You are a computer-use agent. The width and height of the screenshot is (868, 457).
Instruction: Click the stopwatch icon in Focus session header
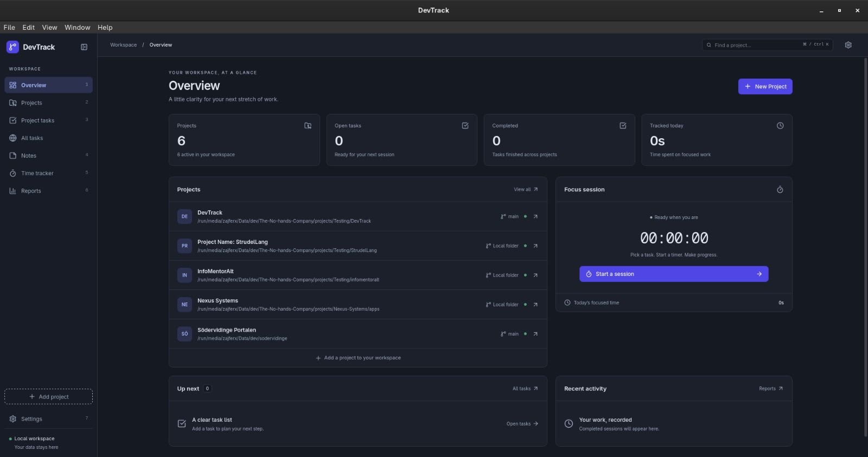780,190
